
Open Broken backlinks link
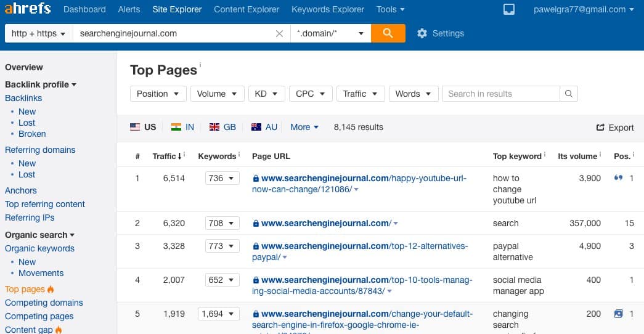point(32,134)
